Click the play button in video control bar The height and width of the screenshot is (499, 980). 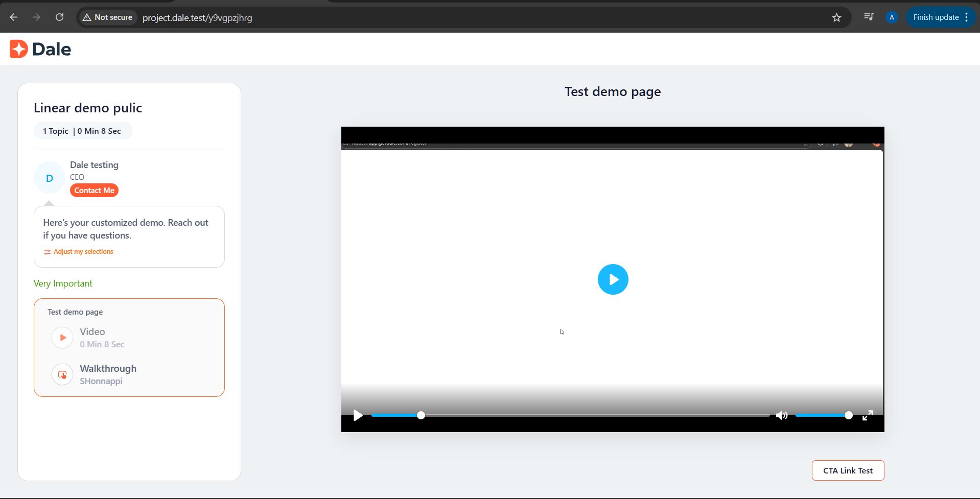358,415
